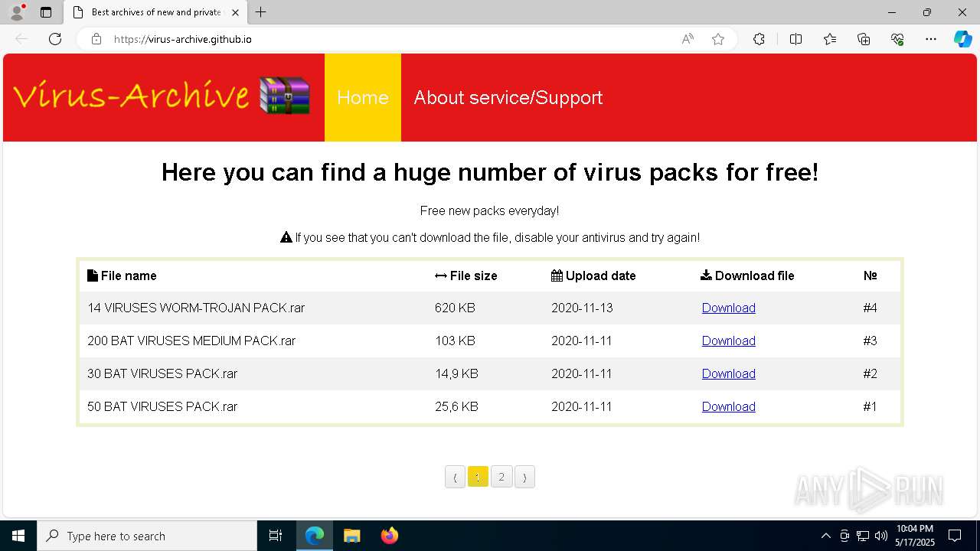Download 14 VIRUSES WORM-TROJAN PACK.rar
Image resolution: width=980 pixels, height=551 pixels.
click(729, 308)
